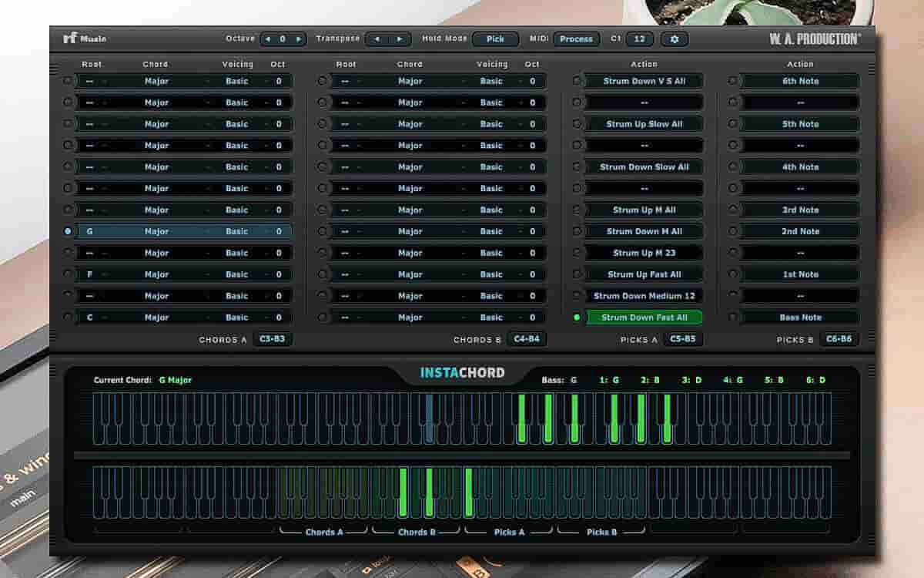This screenshot has width=924, height=578.
Task: Select the Bass Note pick action
Action: point(798,317)
